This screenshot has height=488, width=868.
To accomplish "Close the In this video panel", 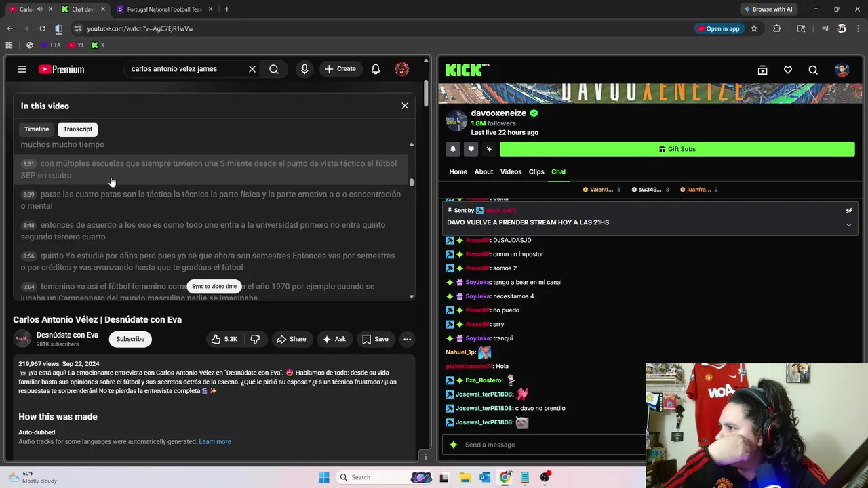I will 405,106.
